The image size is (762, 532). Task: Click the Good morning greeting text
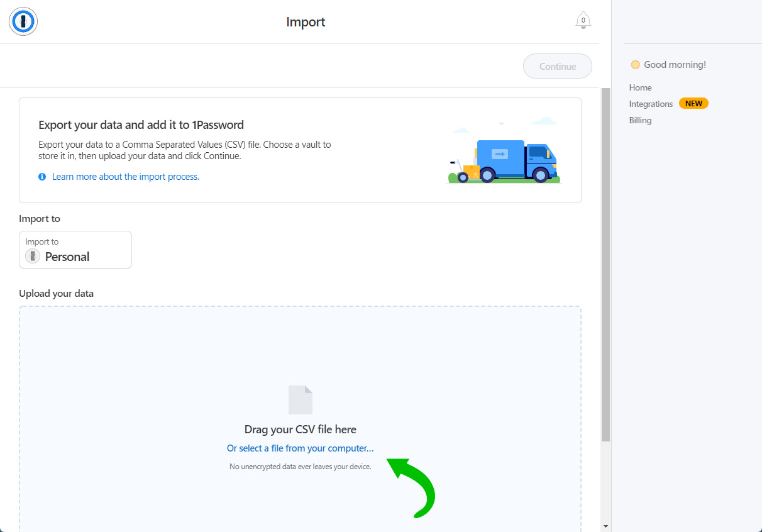pos(675,65)
